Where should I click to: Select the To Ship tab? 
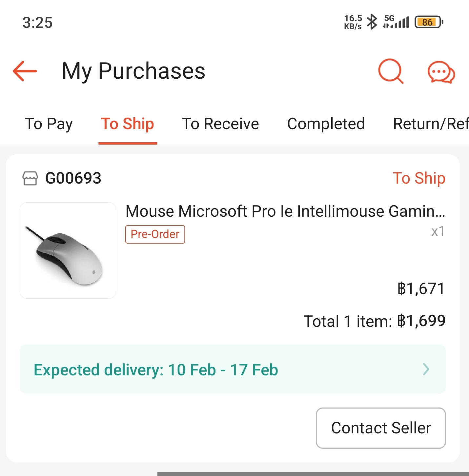pos(128,124)
